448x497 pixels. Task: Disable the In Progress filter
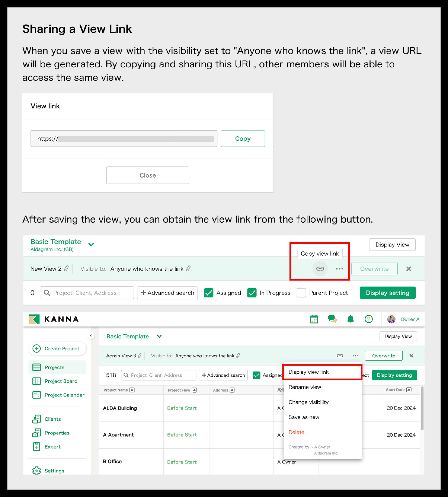(x=252, y=293)
